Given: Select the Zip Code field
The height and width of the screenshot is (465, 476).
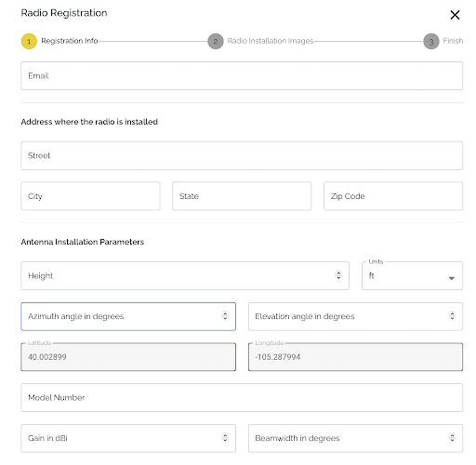Looking at the screenshot, I should [x=393, y=196].
